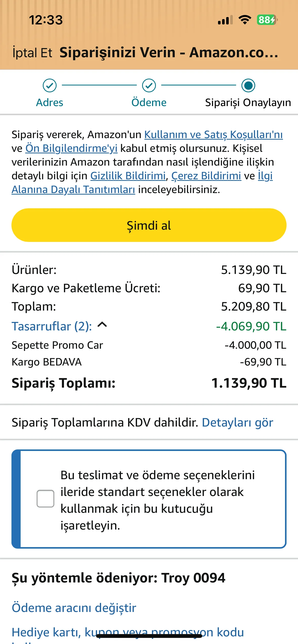Tap the Adres step checkmark icon
298x644 pixels.
pos(50,85)
